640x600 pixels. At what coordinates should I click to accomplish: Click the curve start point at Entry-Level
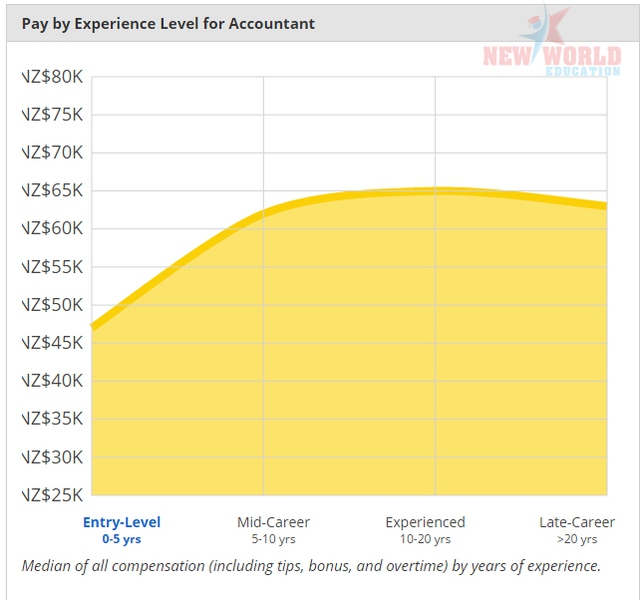94,327
